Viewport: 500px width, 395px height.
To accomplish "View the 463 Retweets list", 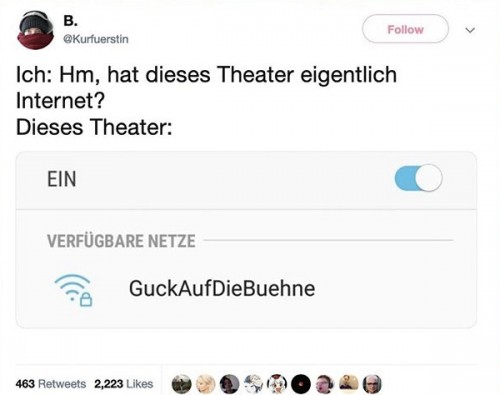I will pyautogui.click(x=51, y=384).
